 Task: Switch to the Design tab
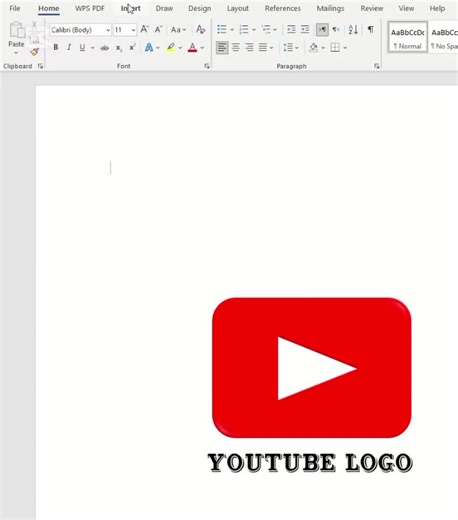click(x=200, y=8)
